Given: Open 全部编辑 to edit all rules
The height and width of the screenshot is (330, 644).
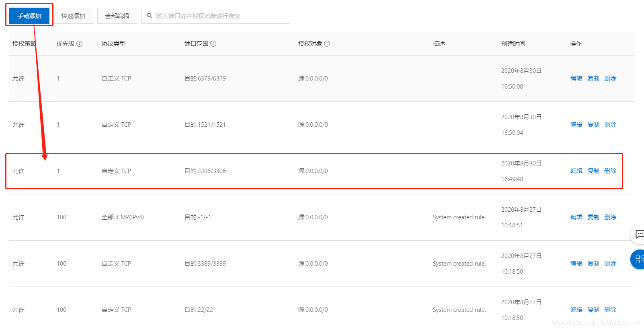Looking at the screenshot, I should [117, 16].
